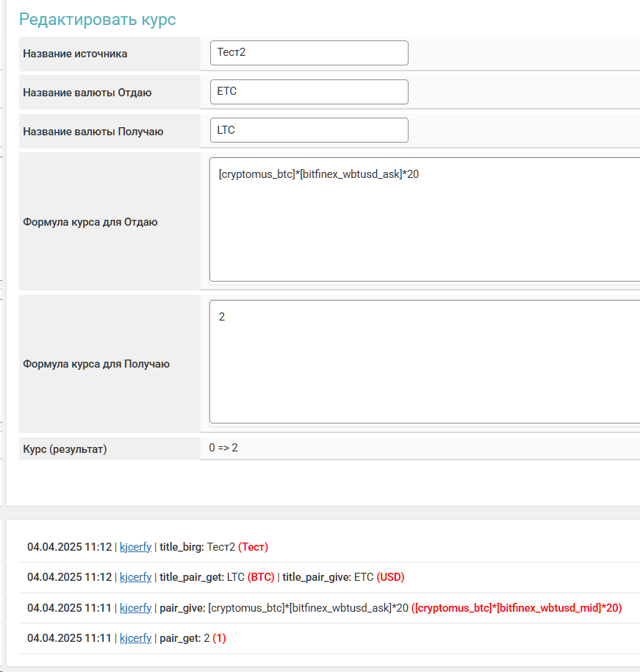This screenshot has width=640, height=672.
Task: Open kjcerfy link in the title_birg log entry
Action: [136, 547]
